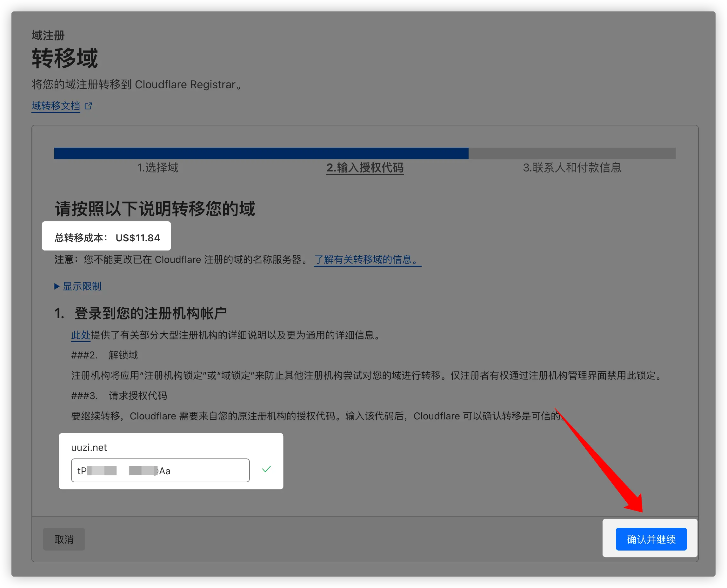Click the ###2. 解锁域 line
Screen dimensions: 727x588
[104, 355]
